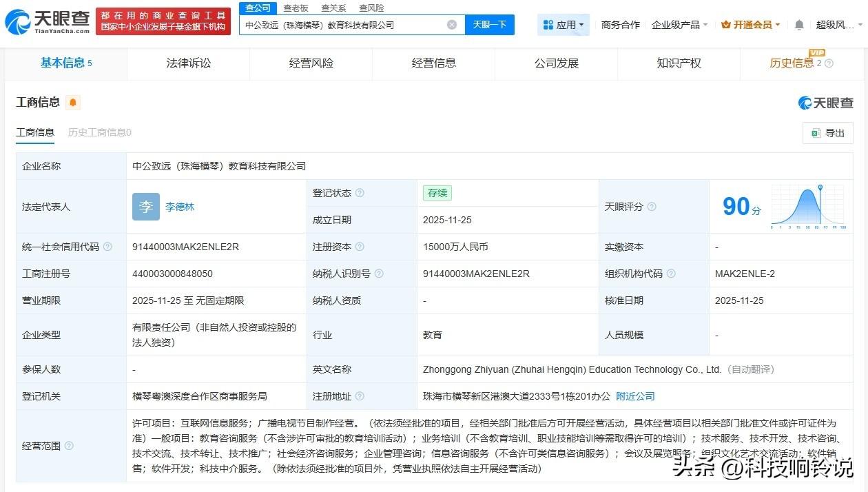868x492 pixels.
Task: Select the 工商信息 sub-tab
Action: 35,132
